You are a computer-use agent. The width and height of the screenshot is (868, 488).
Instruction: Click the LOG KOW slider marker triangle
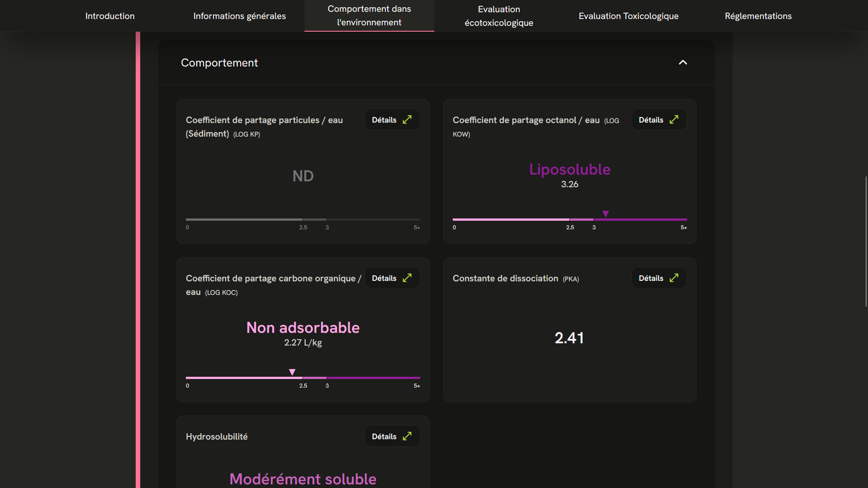tap(606, 213)
